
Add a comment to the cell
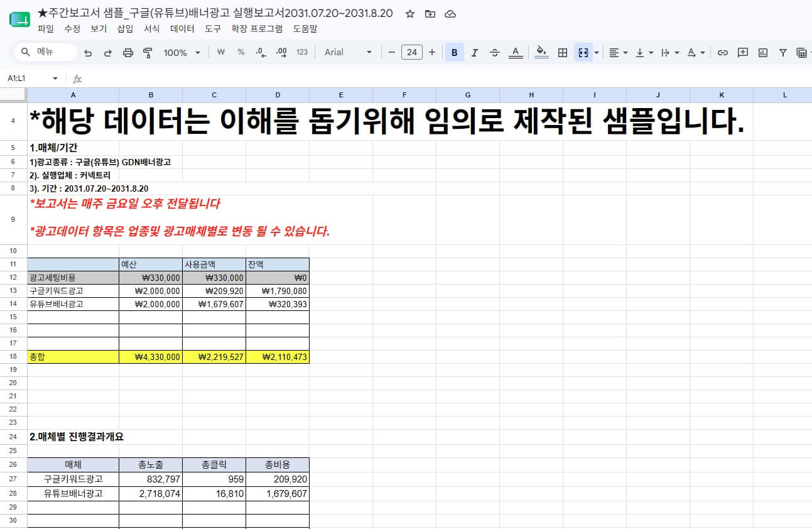coord(743,53)
